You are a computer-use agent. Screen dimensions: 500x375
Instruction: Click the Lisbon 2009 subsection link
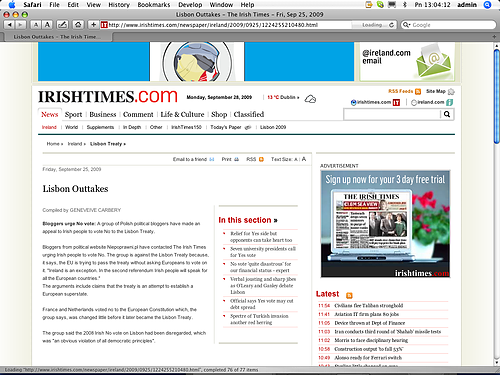pyautogui.click(x=273, y=127)
